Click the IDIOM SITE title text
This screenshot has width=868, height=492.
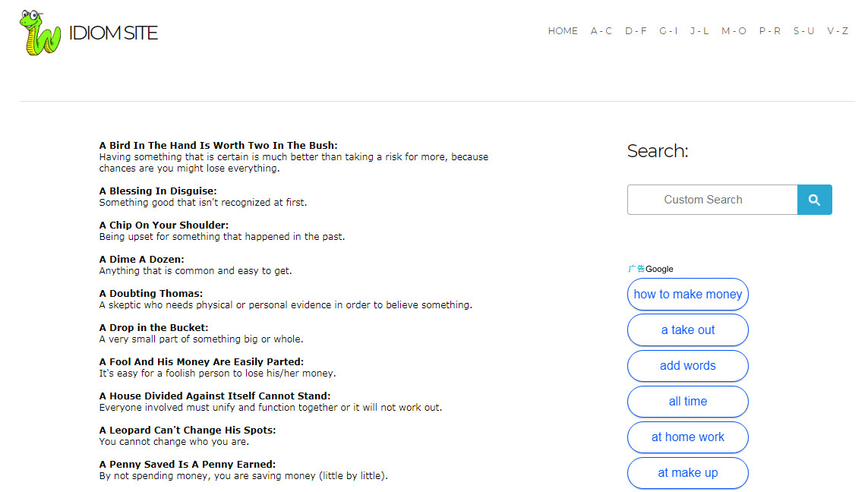tap(113, 33)
